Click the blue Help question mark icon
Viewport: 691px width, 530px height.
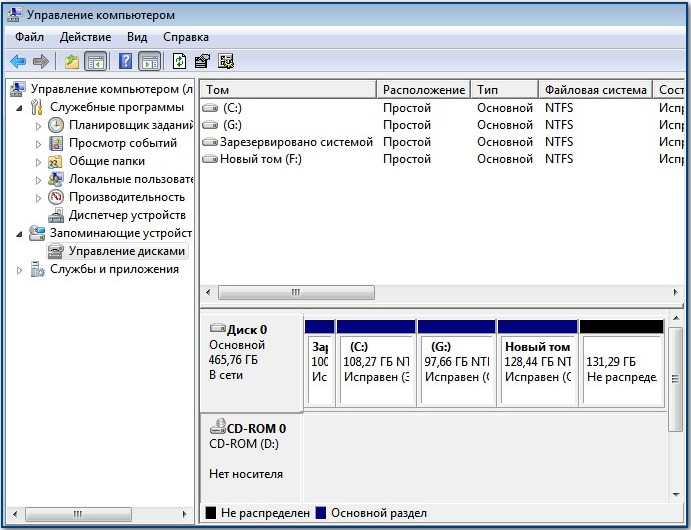click(x=125, y=62)
